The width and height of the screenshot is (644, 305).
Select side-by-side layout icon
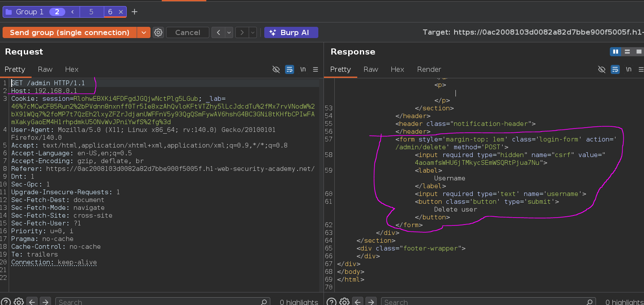[x=615, y=52]
